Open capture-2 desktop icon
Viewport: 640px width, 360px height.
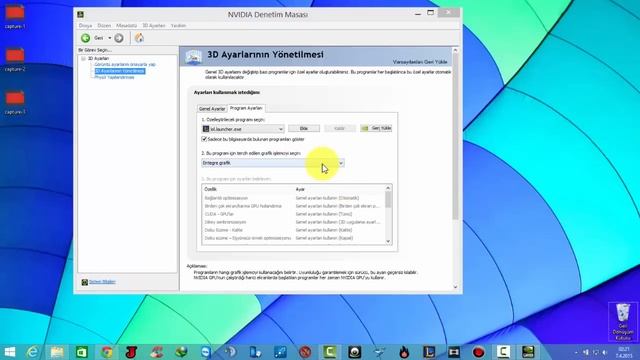[15, 60]
